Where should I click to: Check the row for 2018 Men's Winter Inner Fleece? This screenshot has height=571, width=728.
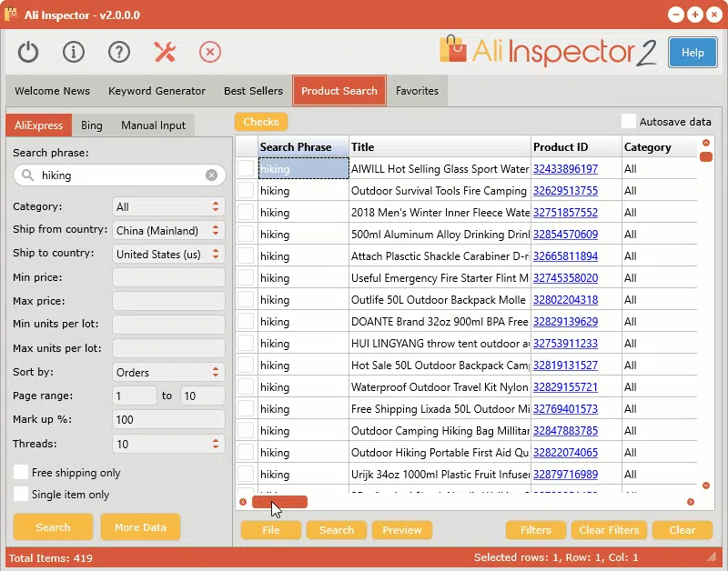(x=246, y=212)
